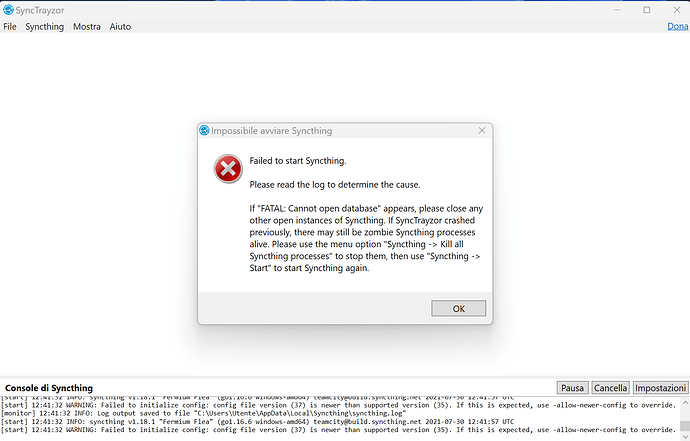690x441 pixels.
Task: Click the Pausa console button
Action: pos(573,388)
